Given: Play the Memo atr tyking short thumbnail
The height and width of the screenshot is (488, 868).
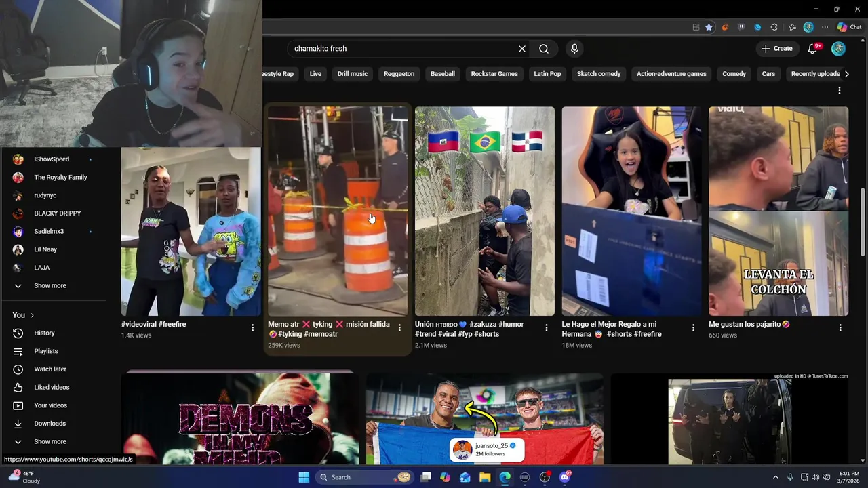Looking at the screenshot, I should (x=338, y=211).
